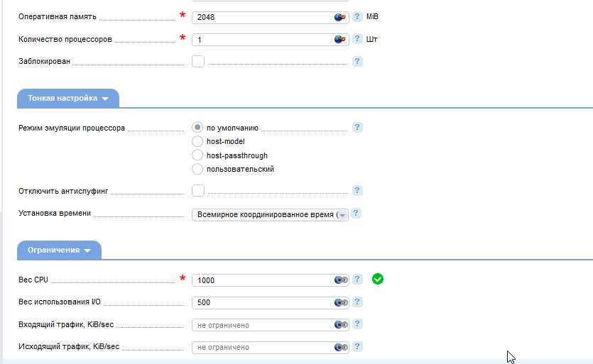
Task: Click the green checkmark beside Вес CPU
Action: [x=377, y=279]
